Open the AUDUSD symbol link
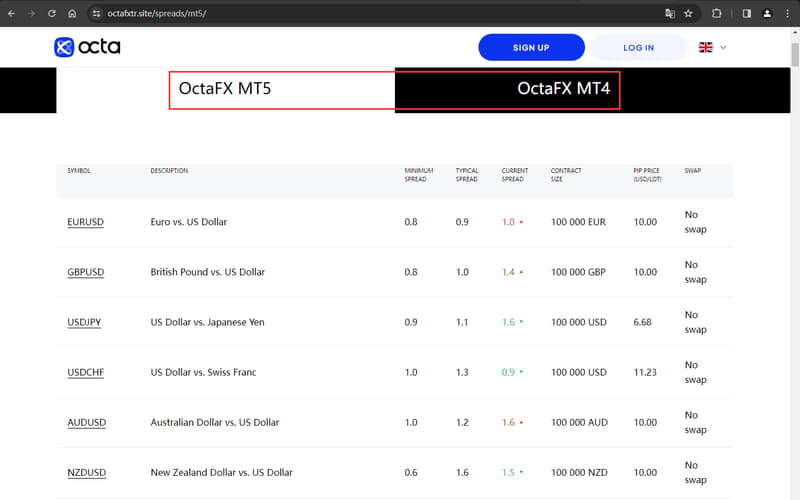800x500 pixels. pos(87,422)
